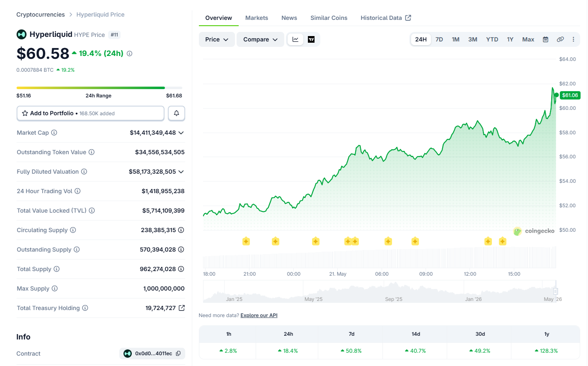The image size is (588, 366).
Task: Select the 7D chart range
Action: (439, 39)
